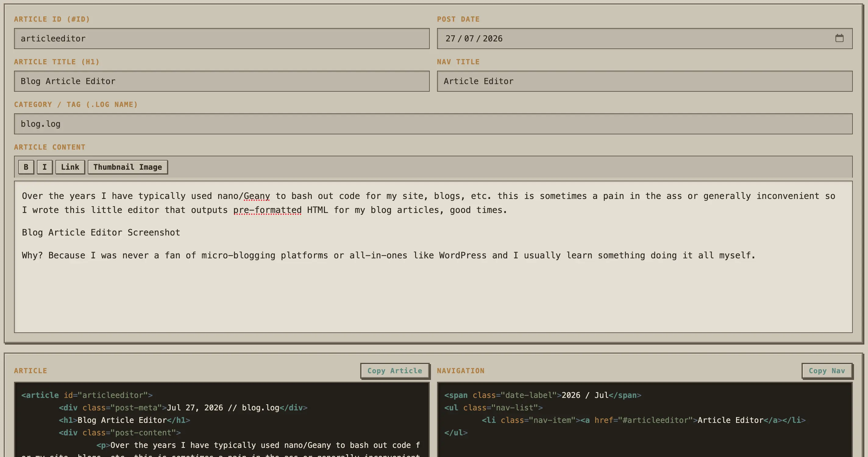Click the paragraph starting 'Why? Because I was'

pyautogui.click(x=389, y=255)
